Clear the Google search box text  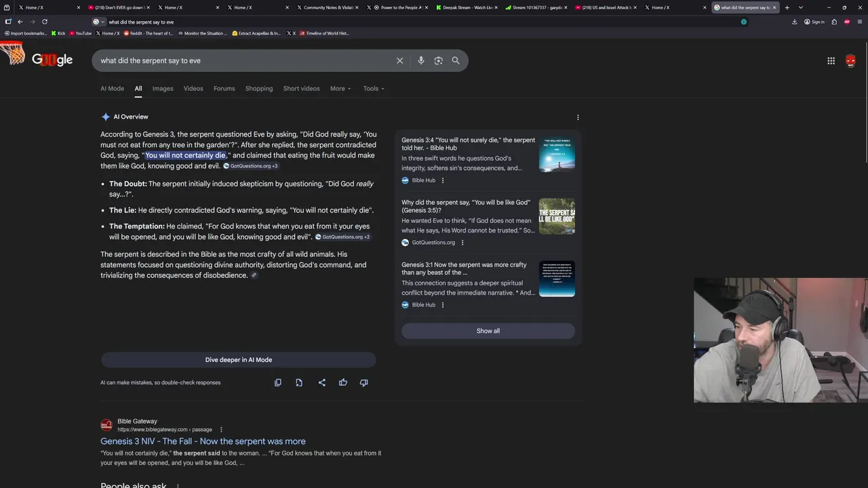coord(399,60)
